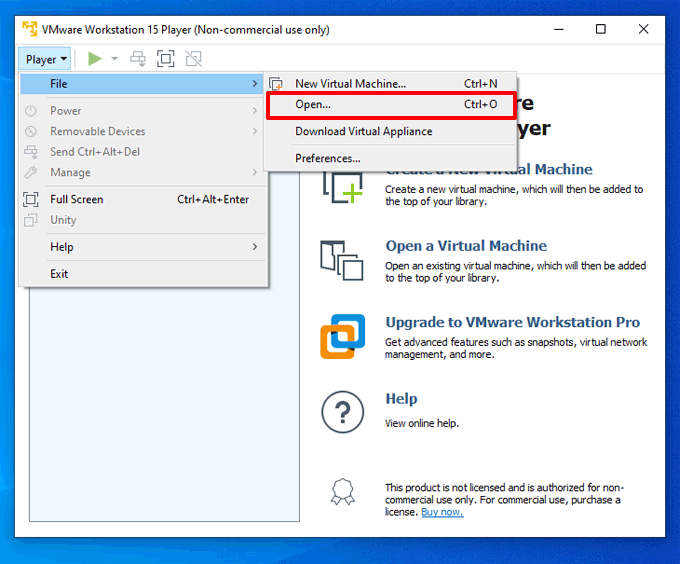Click the Create a New Virtual Machine icon
Viewport: 680px width, 564px height.
[343, 188]
